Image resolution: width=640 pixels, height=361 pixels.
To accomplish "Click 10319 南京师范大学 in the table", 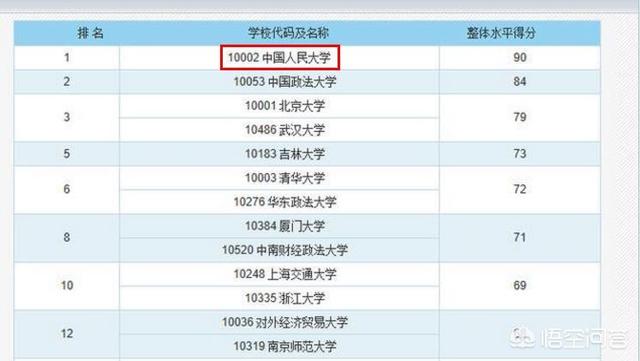I will click(x=285, y=346).
